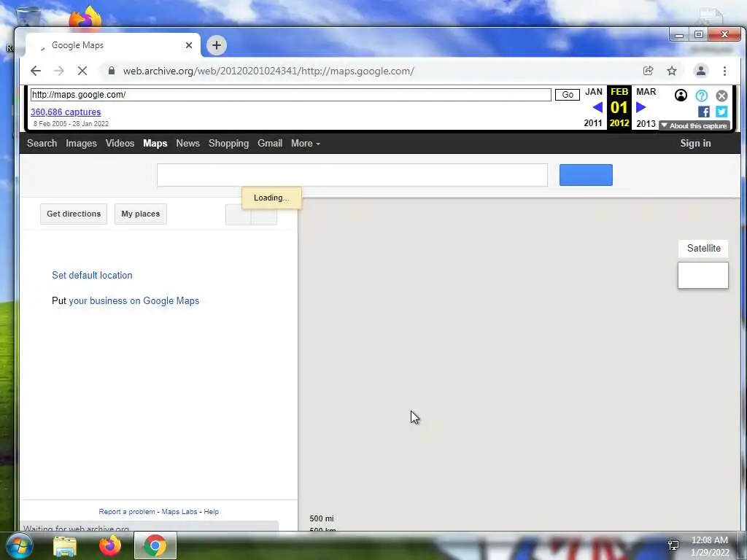The height and width of the screenshot is (560, 747).
Task: Expand the More dropdown in nav bar
Action: point(306,144)
